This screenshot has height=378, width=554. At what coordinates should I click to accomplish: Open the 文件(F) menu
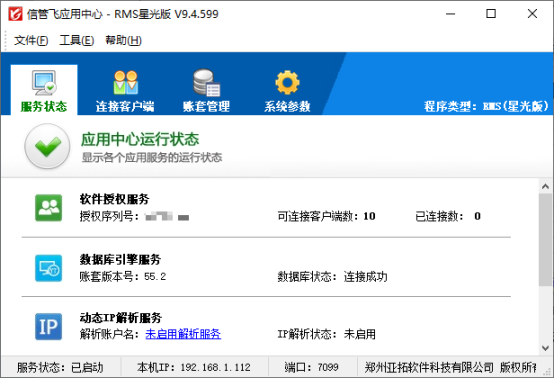31,40
